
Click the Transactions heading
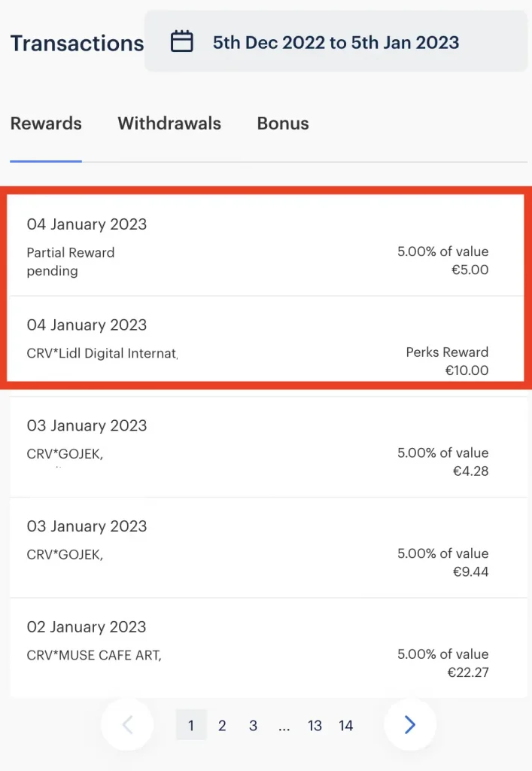pos(77,43)
